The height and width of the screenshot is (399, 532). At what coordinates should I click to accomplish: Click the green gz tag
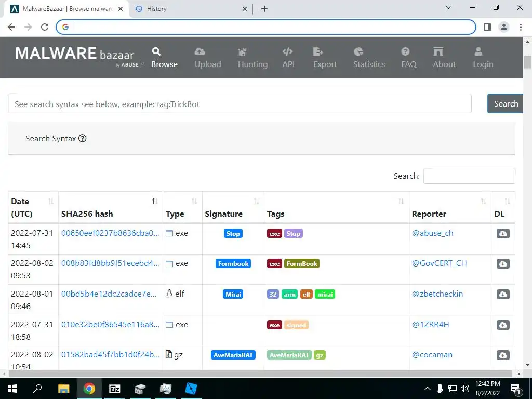coord(320,355)
